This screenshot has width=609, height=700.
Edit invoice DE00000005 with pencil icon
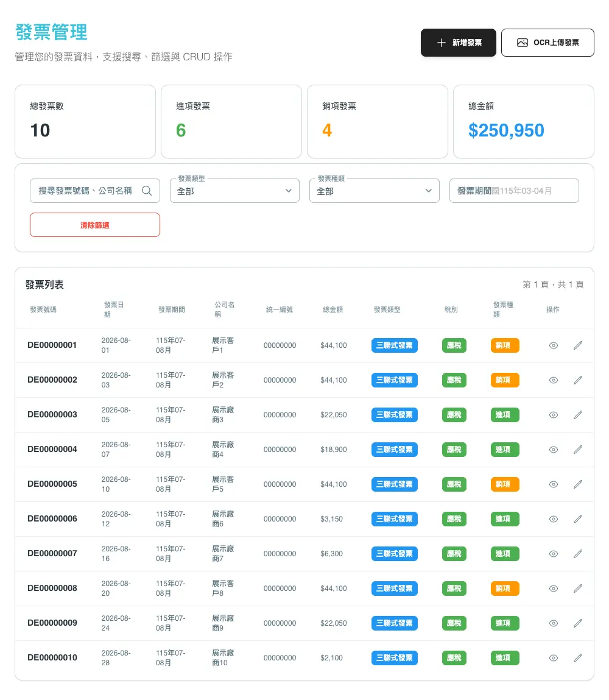coord(578,484)
